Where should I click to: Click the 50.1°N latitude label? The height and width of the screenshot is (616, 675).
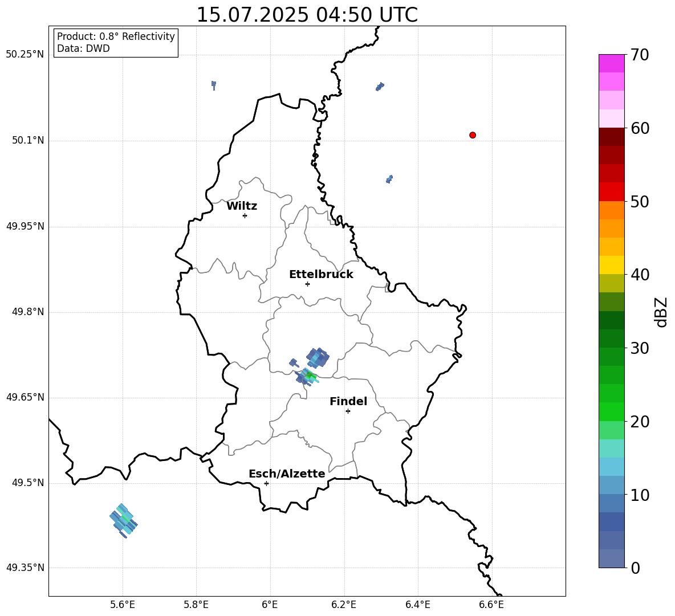click(x=27, y=141)
